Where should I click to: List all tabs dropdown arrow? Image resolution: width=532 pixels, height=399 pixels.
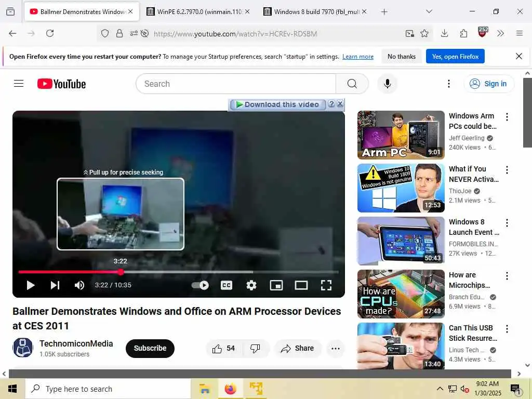click(x=429, y=11)
